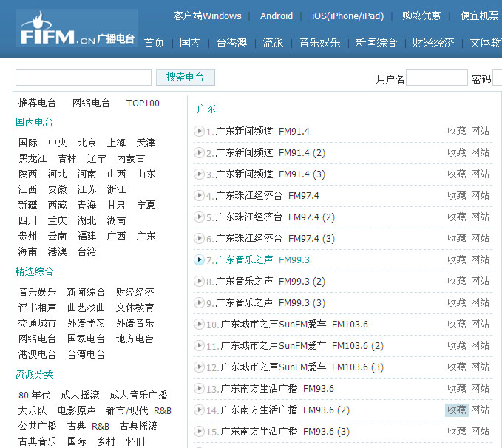Go to 音乐娱乐 in top navigation
The height and width of the screenshot is (448, 502).
(x=319, y=43)
